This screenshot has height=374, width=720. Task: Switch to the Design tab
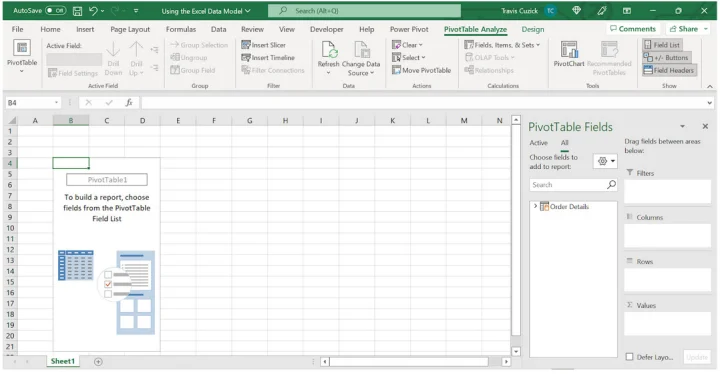[x=533, y=29]
